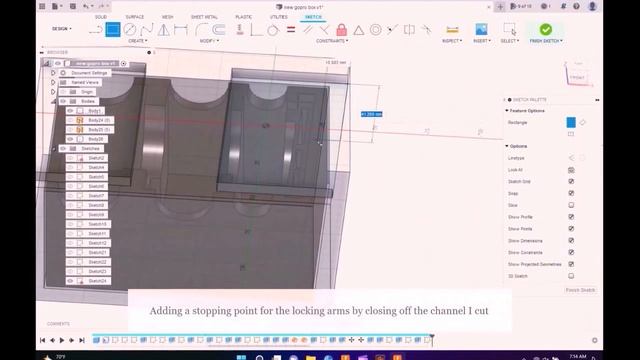
Task: Open the data panel grid icon
Action: coord(42,7)
